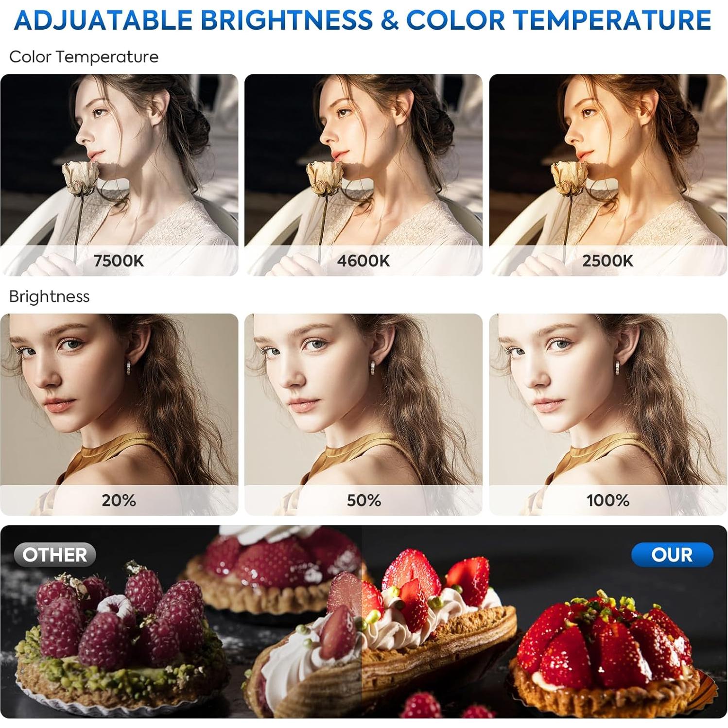Click the blue OUR badge
Image resolution: width=728 pixels, height=728 pixels.
pyautogui.click(x=672, y=555)
